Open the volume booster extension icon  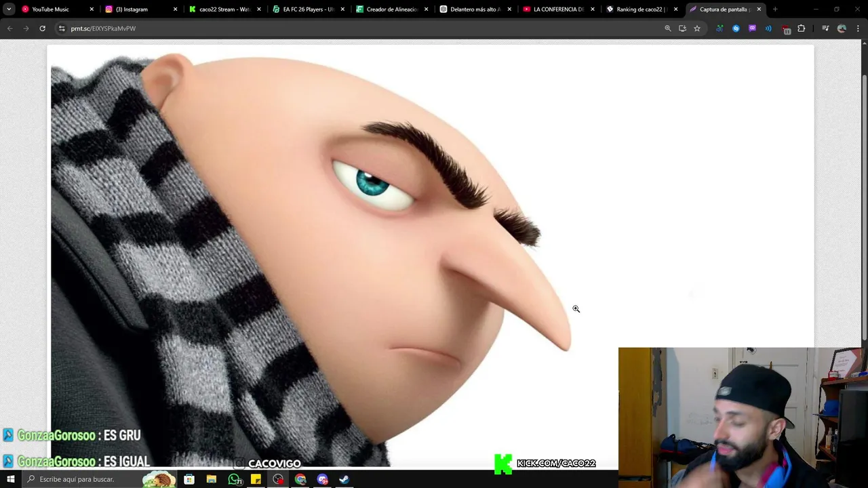(719, 28)
